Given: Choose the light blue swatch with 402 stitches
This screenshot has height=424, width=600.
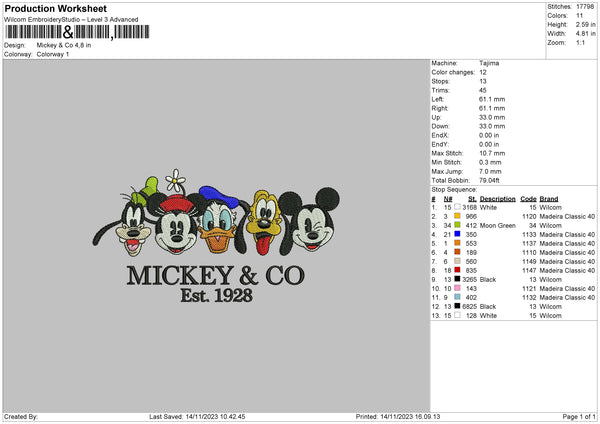Looking at the screenshot, I should (x=457, y=297).
